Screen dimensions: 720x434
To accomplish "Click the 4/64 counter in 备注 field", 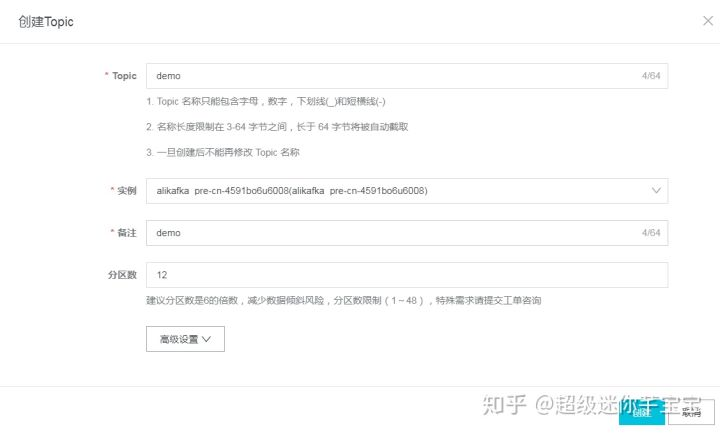I will pyautogui.click(x=651, y=233).
